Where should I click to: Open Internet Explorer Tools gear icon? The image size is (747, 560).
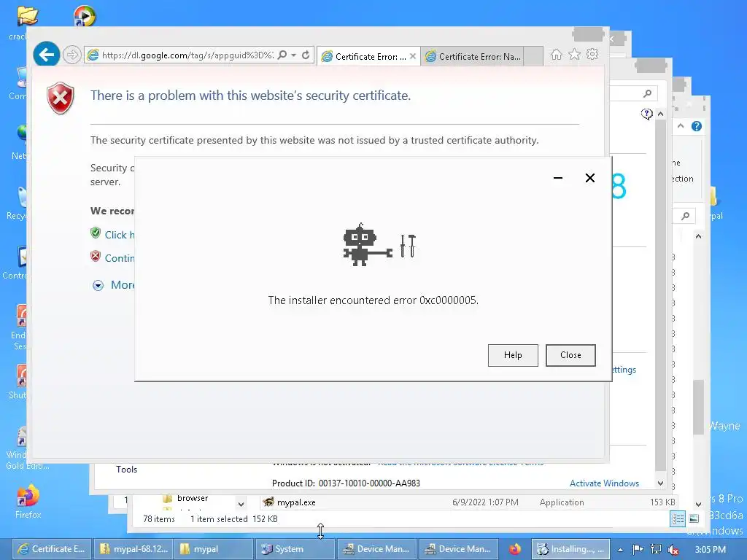[x=592, y=54]
